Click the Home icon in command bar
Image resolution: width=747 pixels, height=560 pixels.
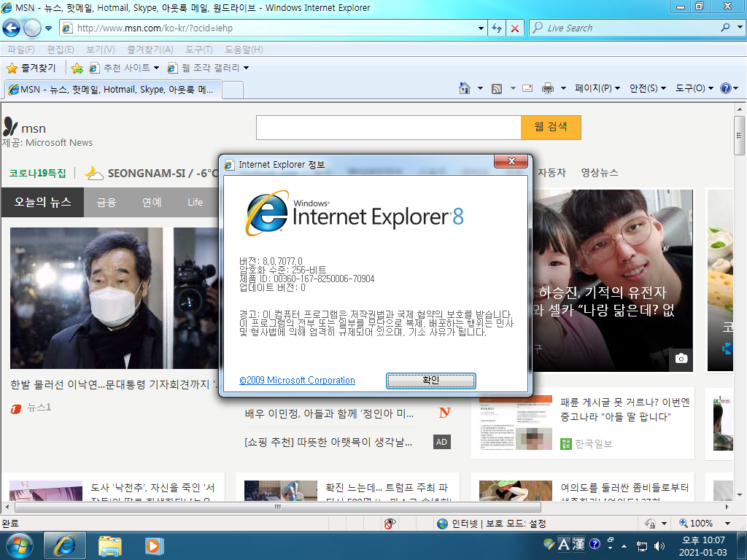coord(465,88)
